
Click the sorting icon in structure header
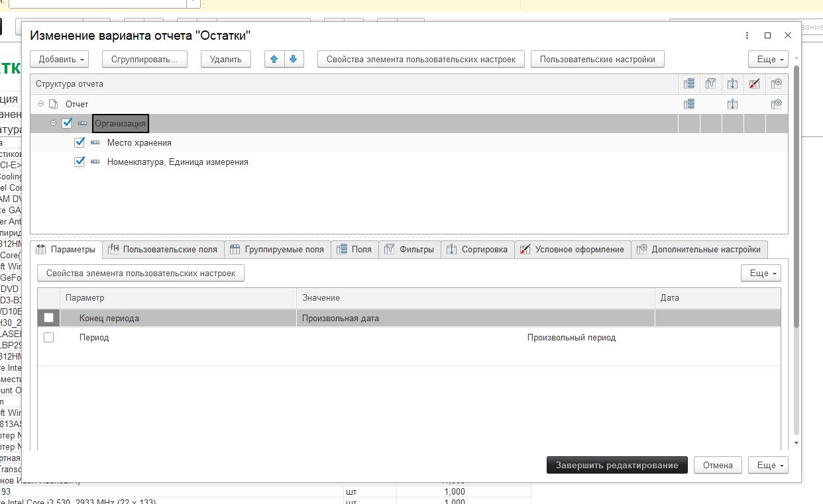[x=732, y=84]
